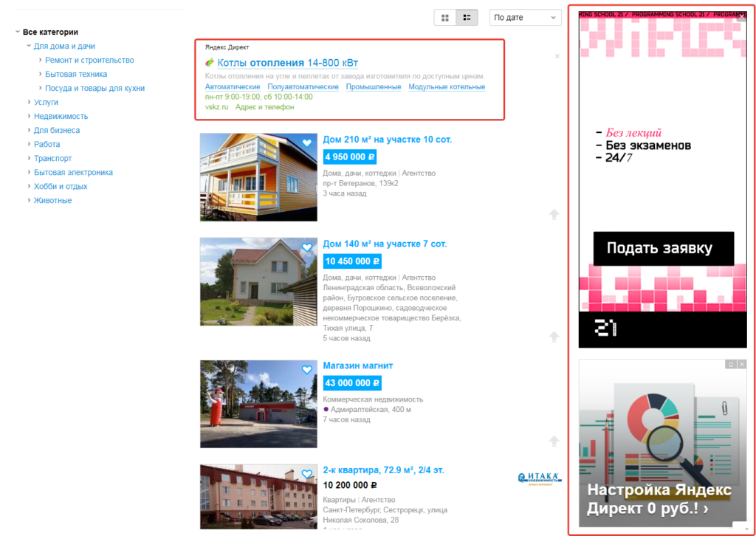Open the 'Услуги' category
756x536 pixels.
(x=46, y=102)
